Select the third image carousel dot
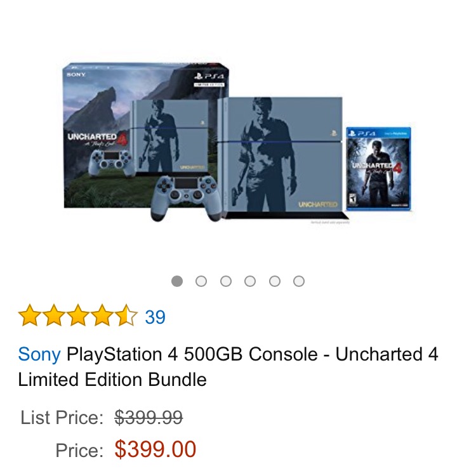This screenshot has height=471, width=476. 226,281
